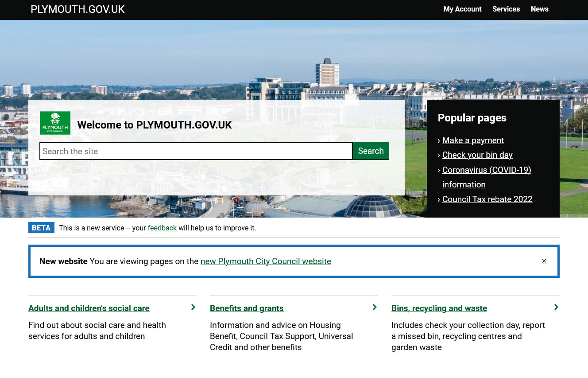Open Bins, recycling and waste heading link
Screen dimensions: 588x378
439,308
